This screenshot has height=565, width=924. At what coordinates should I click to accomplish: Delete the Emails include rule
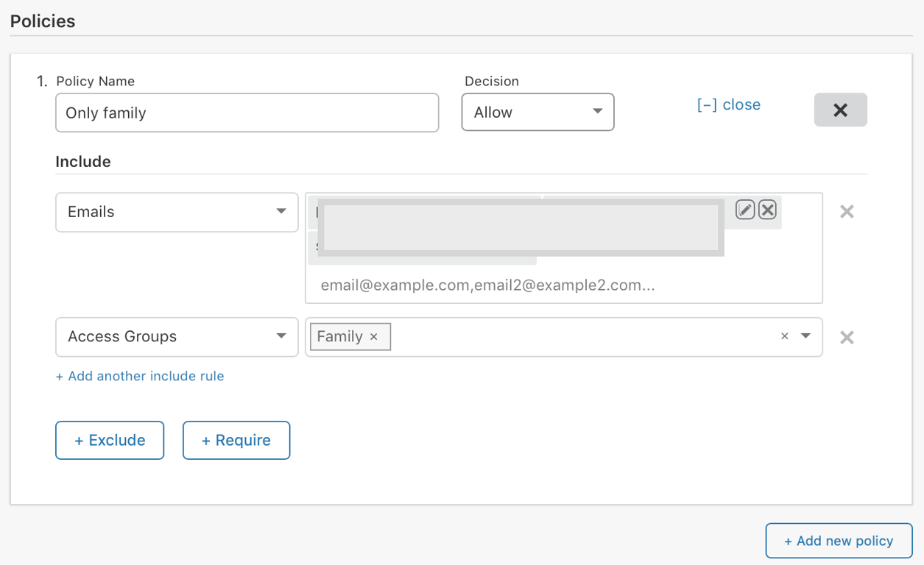(x=847, y=212)
